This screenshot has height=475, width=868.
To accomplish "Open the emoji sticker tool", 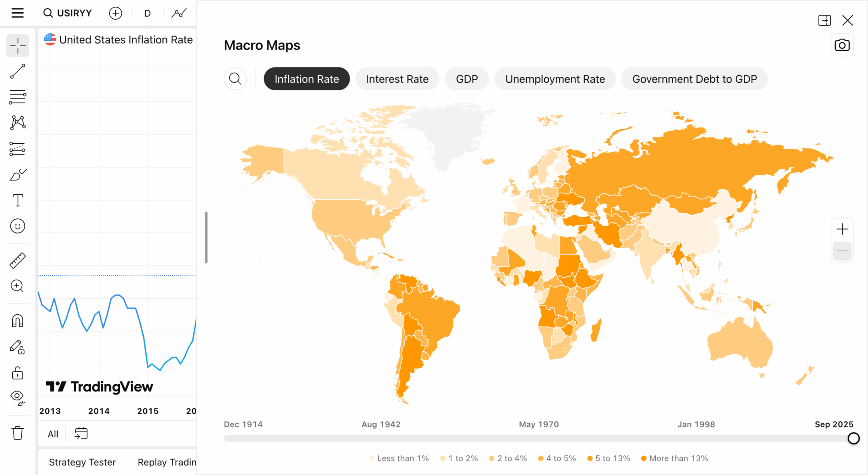I will (x=17, y=226).
